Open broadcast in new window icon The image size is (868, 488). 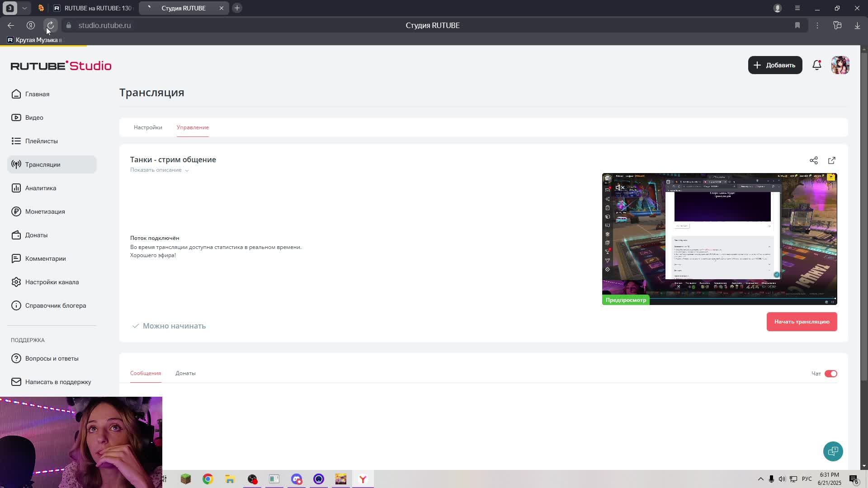coord(832,160)
